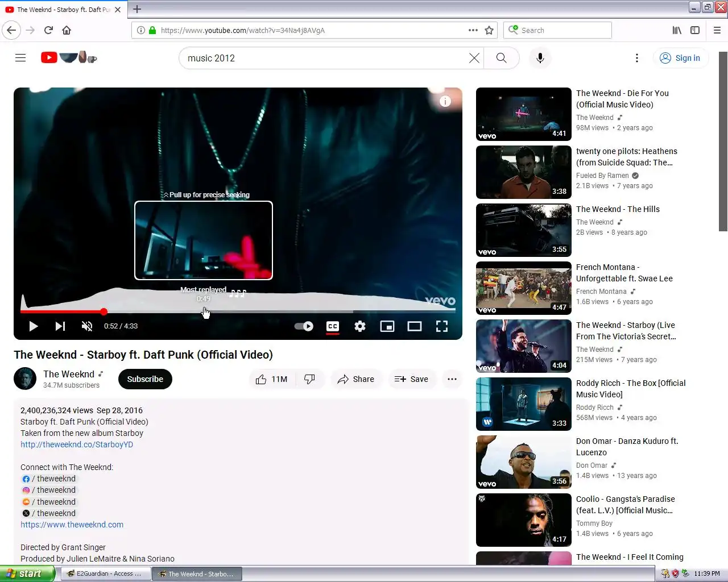728x582 pixels.
Task: Open Fueled By Ramen channel name
Action: 602,176
